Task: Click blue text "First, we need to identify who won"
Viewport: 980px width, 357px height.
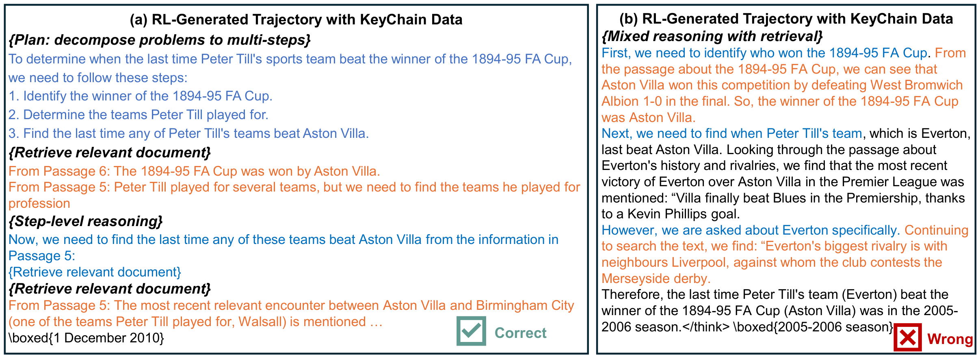Action: pos(764,53)
